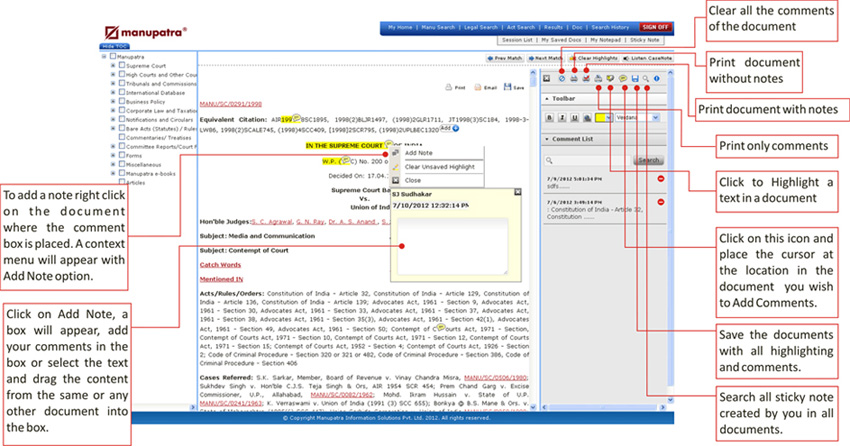850x446 pixels.
Task: Click the Print only comments icon
Action: click(x=598, y=79)
